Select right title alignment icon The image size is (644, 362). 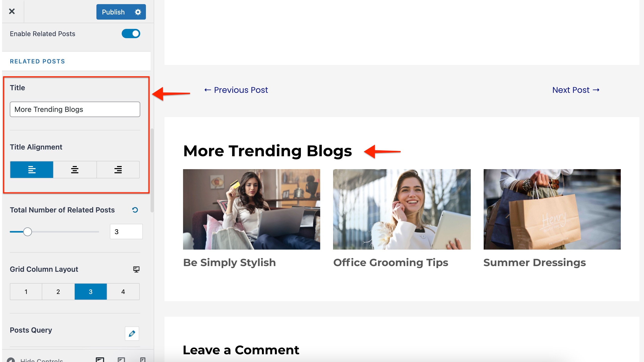118,170
